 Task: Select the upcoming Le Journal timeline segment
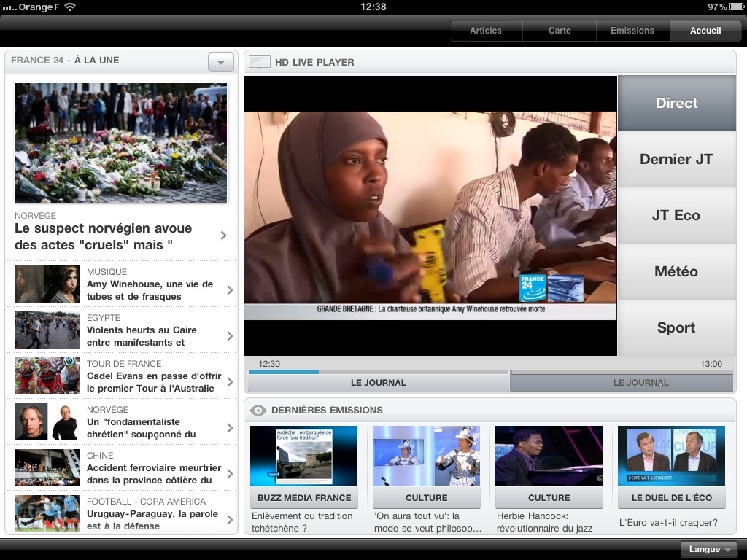[622, 382]
